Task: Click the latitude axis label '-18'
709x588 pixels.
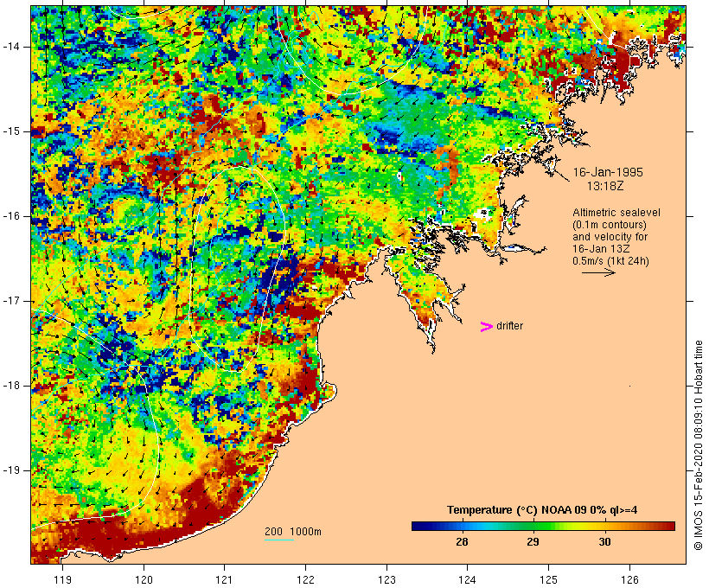Action: pyautogui.click(x=11, y=386)
